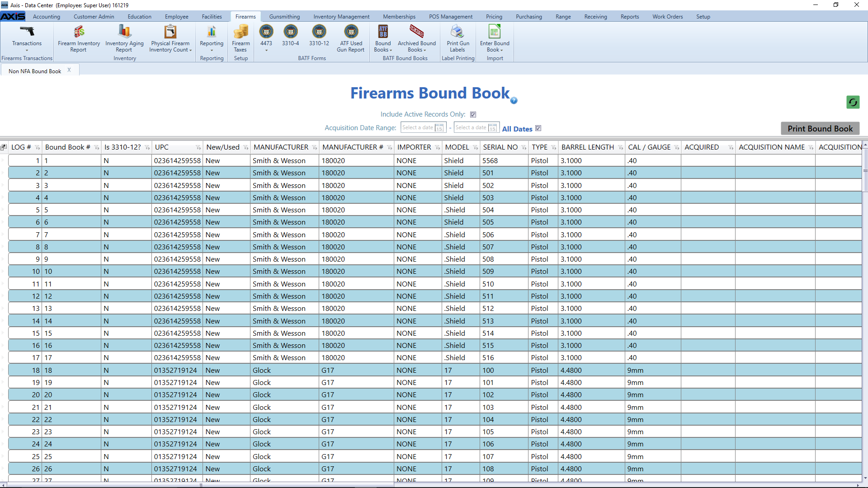Click the green refresh icon

coord(853,102)
